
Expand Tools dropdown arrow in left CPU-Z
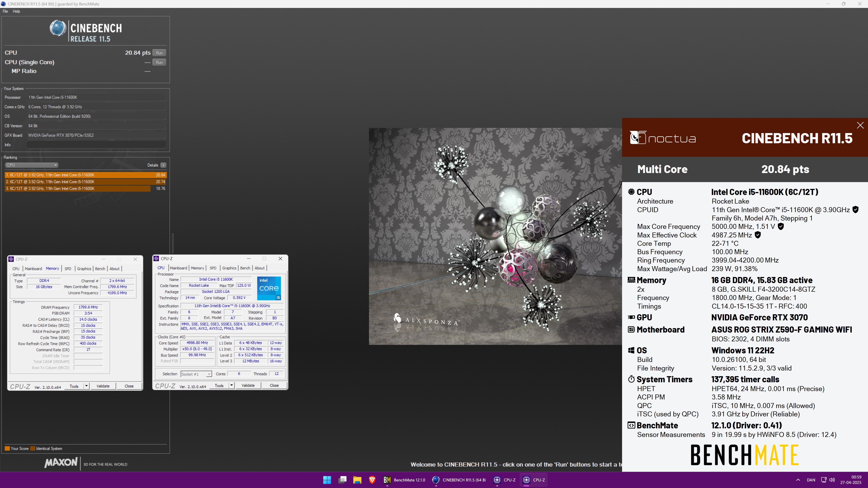pyautogui.click(x=87, y=386)
